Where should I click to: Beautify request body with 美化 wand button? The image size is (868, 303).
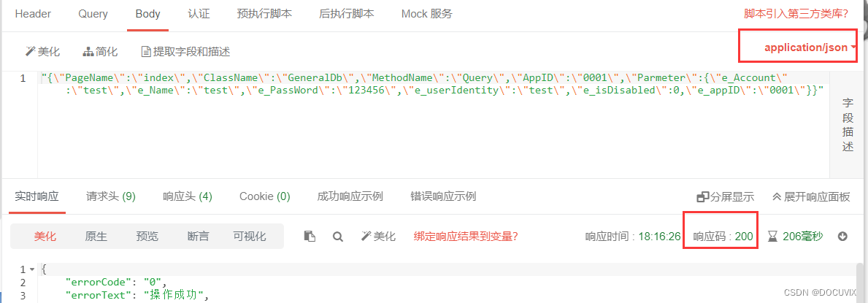[x=42, y=52]
